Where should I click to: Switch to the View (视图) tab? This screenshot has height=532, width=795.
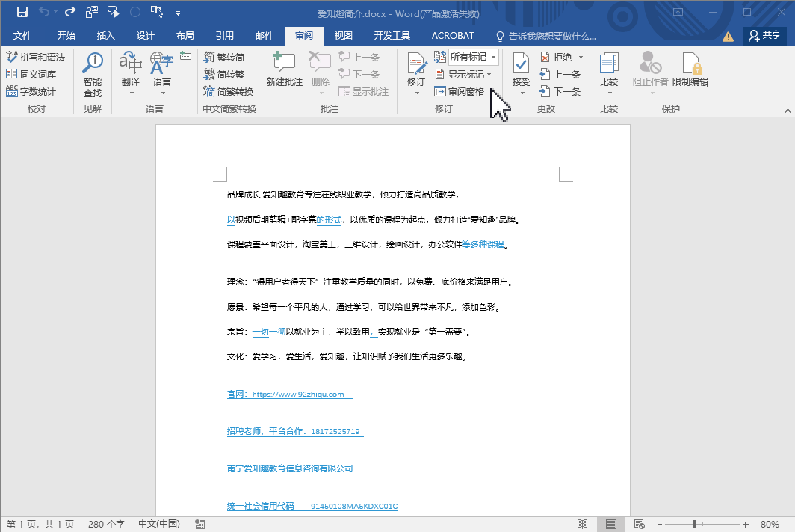pyautogui.click(x=343, y=36)
